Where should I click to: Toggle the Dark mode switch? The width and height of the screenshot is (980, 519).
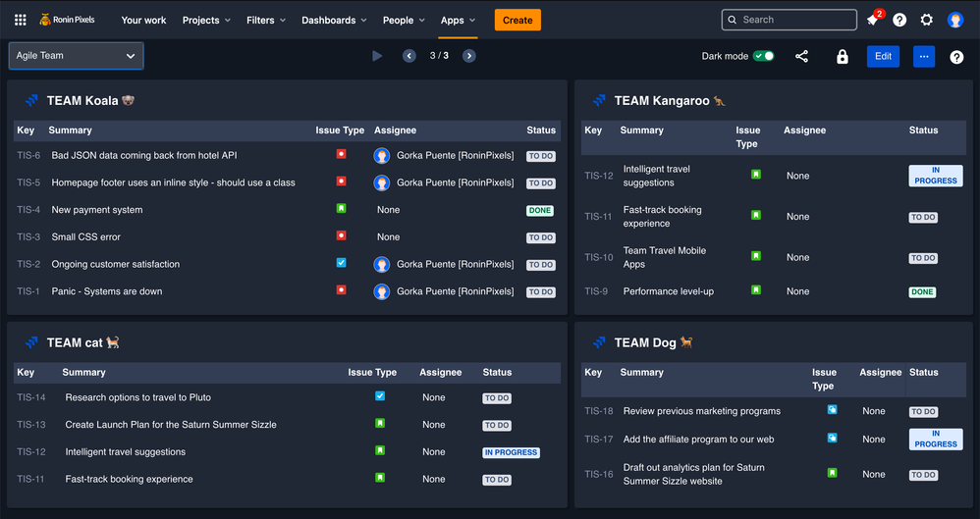tap(763, 56)
